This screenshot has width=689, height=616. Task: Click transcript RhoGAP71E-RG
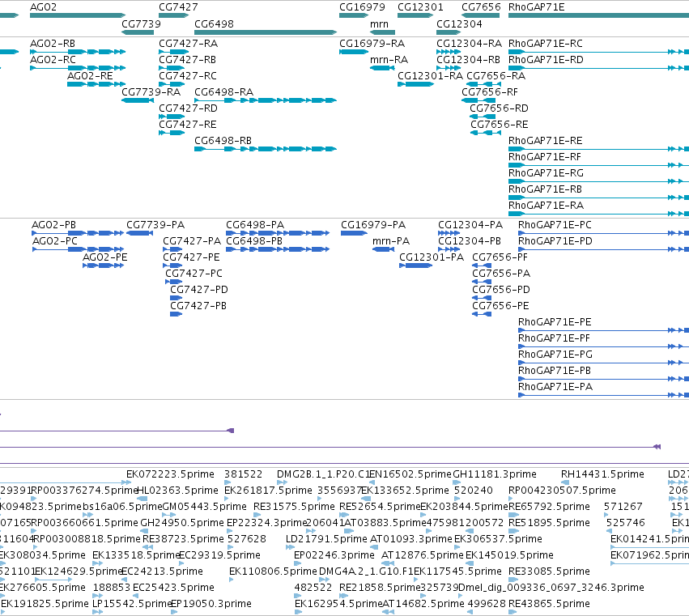point(546,173)
